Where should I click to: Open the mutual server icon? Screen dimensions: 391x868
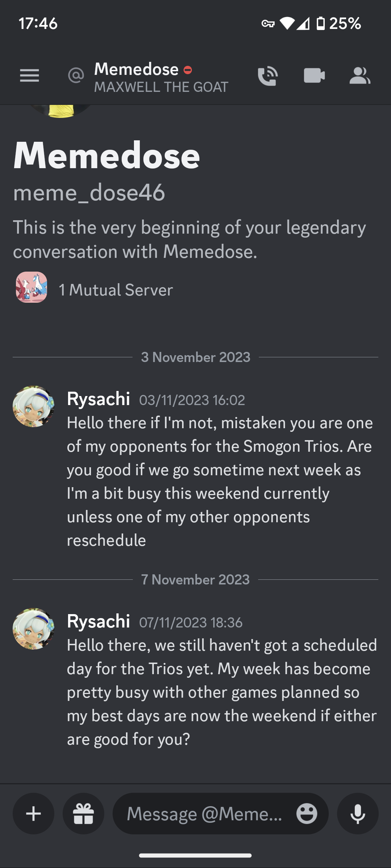[x=31, y=287]
